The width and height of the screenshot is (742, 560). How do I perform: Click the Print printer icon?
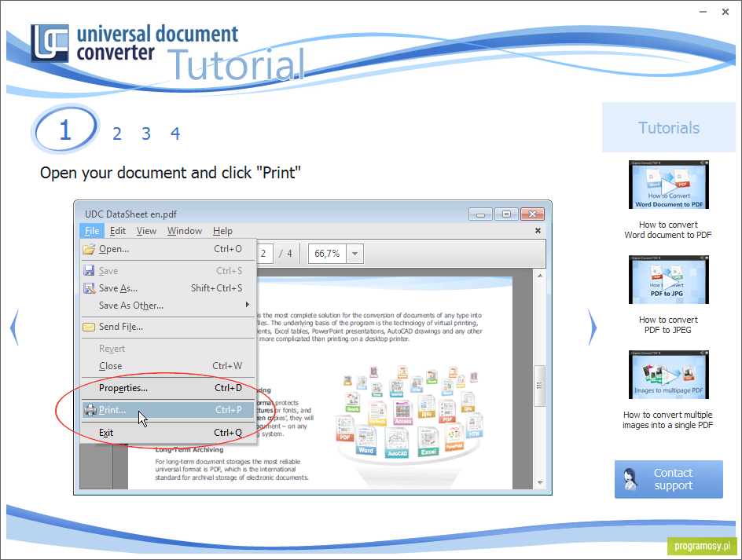[x=90, y=410]
